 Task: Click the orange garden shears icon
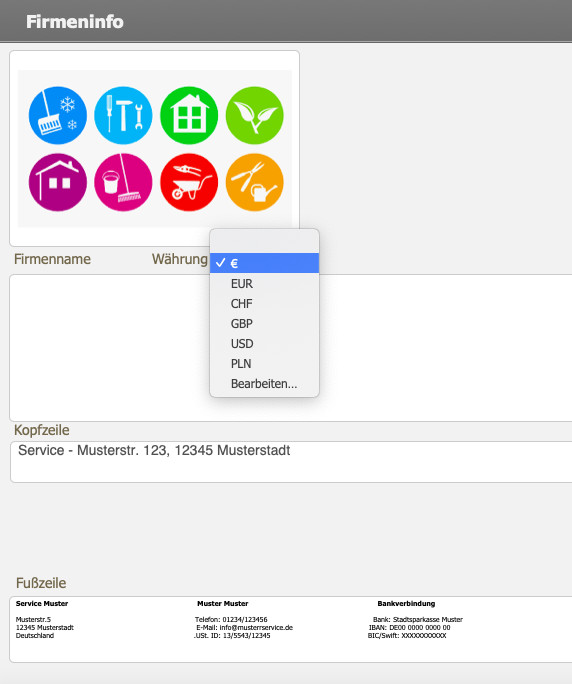click(255, 182)
